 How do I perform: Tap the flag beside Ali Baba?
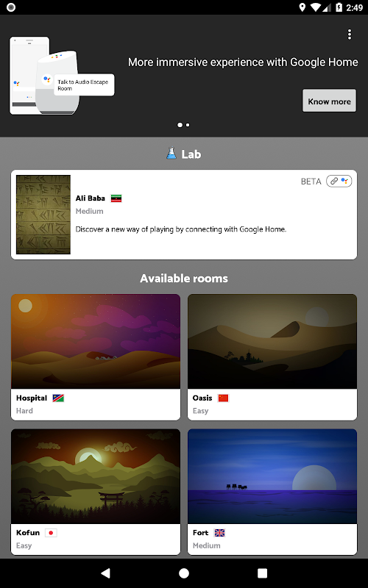116,198
